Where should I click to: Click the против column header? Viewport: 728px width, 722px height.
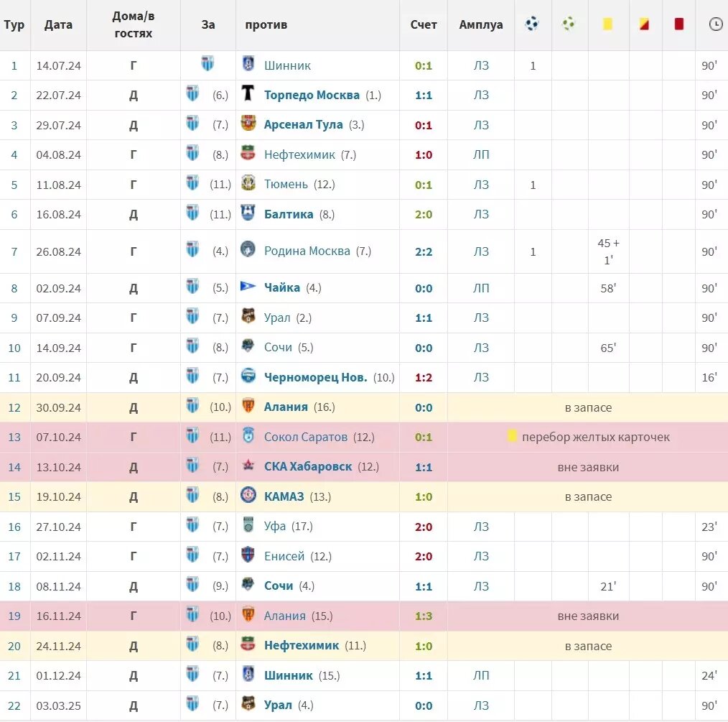pos(266,24)
